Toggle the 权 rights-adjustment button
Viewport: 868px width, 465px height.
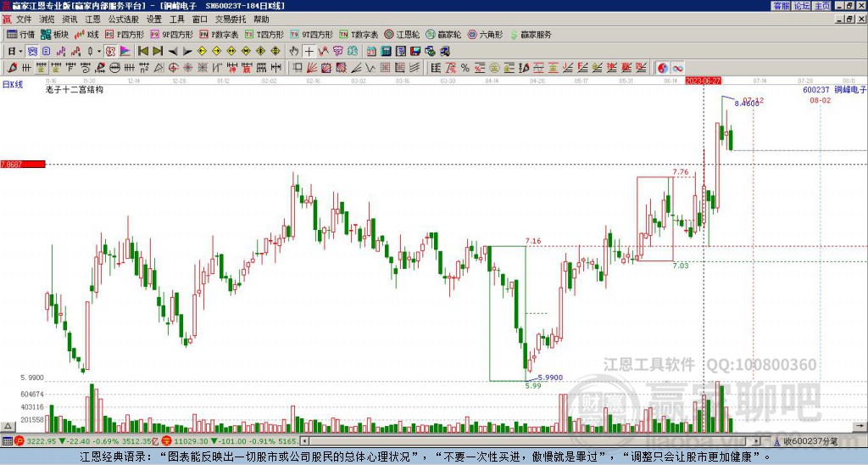(111, 52)
